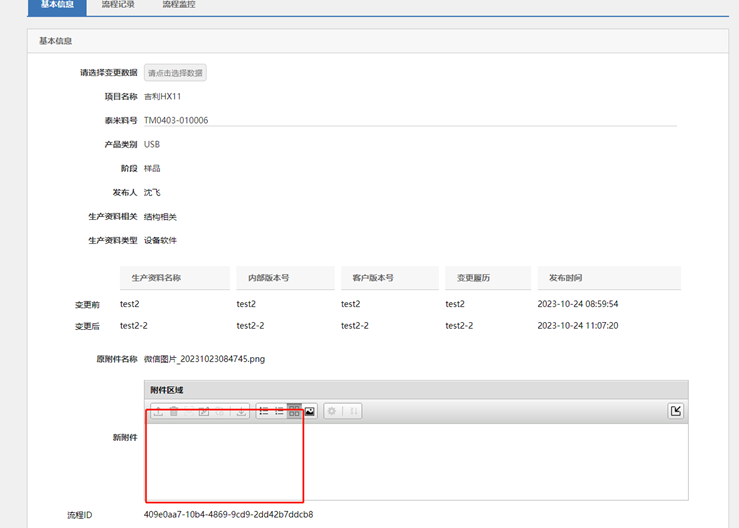Open the 流程记录 tab
Screen dimensions: 739x528
(x=118, y=5)
